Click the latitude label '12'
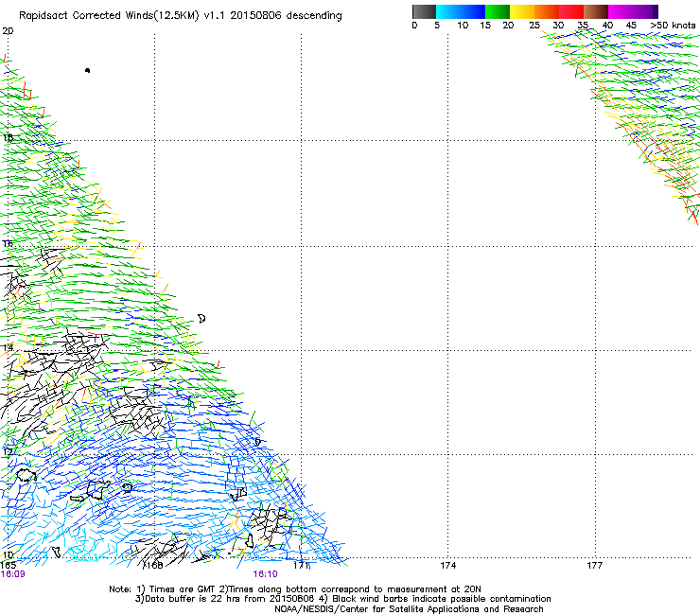The image size is (700, 615). pyautogui.click(x=8, y=452)
